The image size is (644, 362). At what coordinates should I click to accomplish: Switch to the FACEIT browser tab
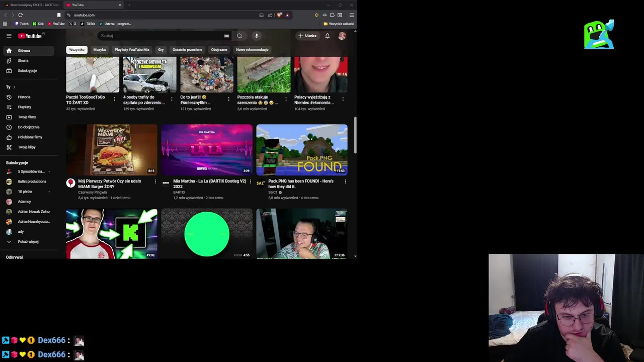[x=31, y=5]
